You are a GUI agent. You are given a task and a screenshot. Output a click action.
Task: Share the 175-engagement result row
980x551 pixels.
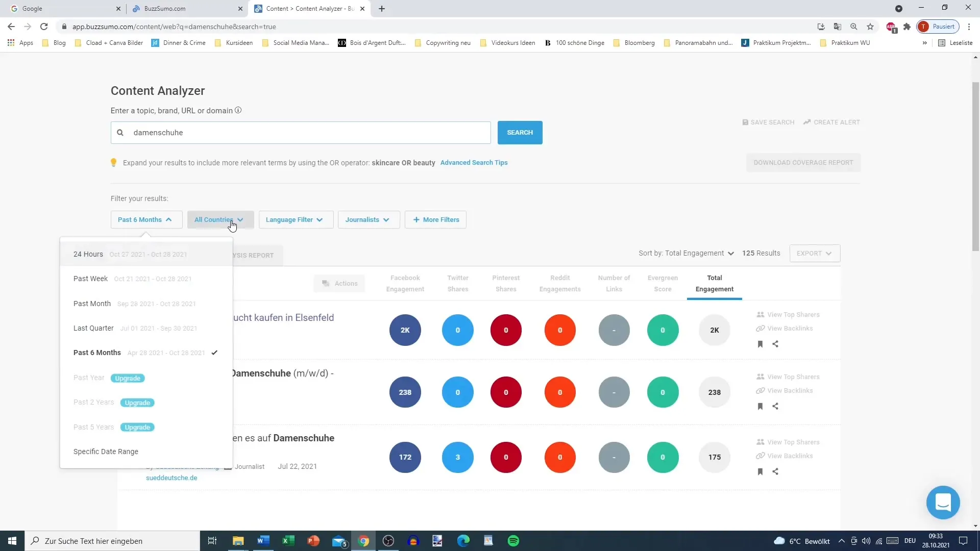tap(775, 472)
